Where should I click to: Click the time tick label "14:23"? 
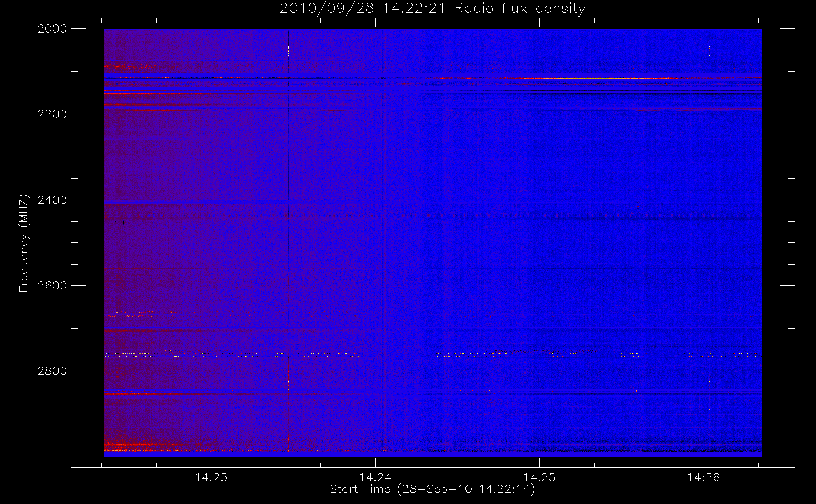(x=211, y=477)
